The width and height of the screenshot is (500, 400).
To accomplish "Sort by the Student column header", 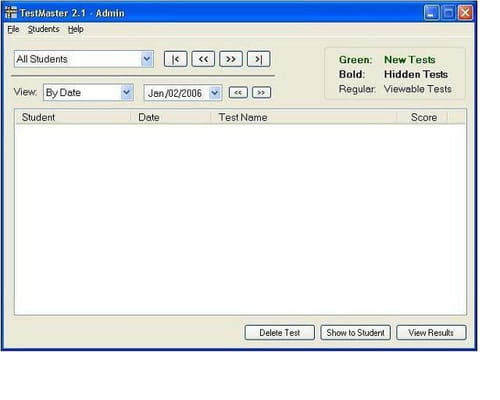I will point(73,117).
